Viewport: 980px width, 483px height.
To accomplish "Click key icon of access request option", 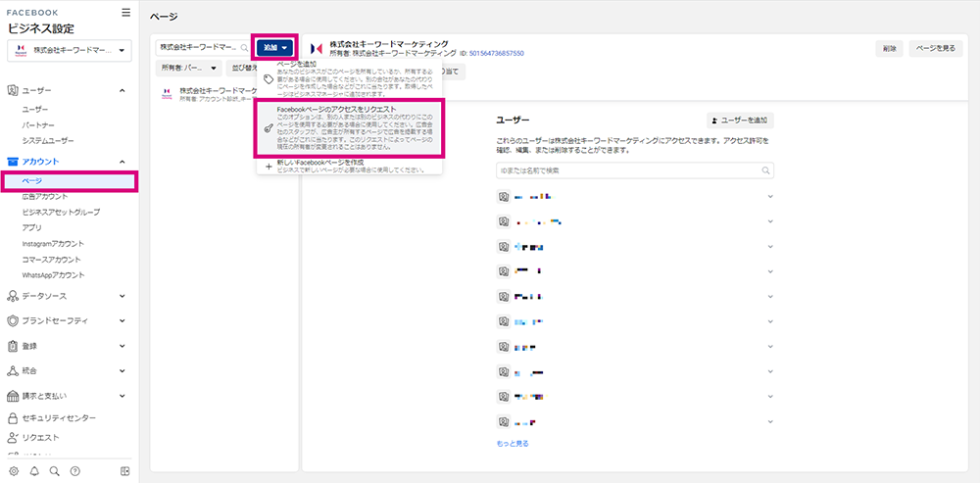I will coord(269,128).
